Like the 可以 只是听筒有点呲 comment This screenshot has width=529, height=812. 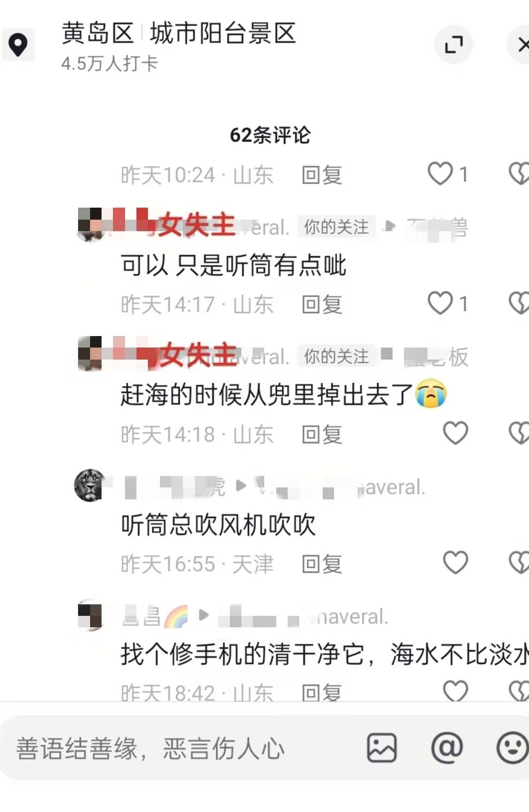[440, 303]
